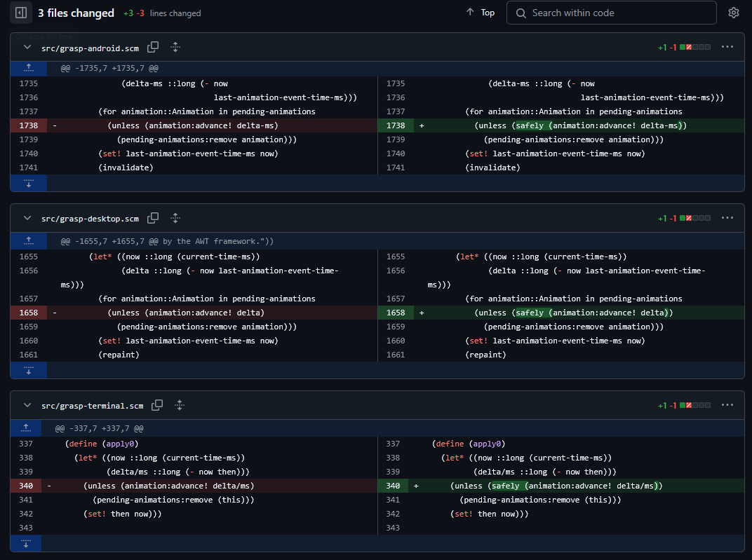Click the diffstat squares for grasp-terminal.scm
Image resolution: width=752 pixels, height=560 pixels.
tap(695, 405)
